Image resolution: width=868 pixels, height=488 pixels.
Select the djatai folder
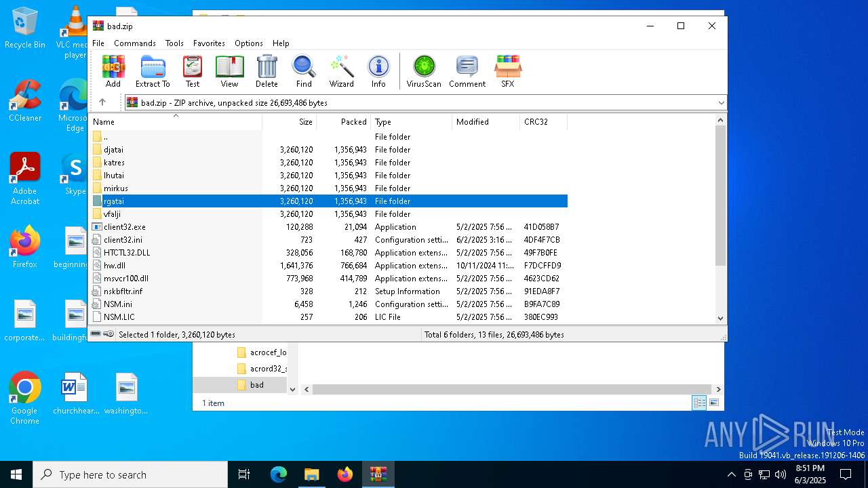pos(328,150)
